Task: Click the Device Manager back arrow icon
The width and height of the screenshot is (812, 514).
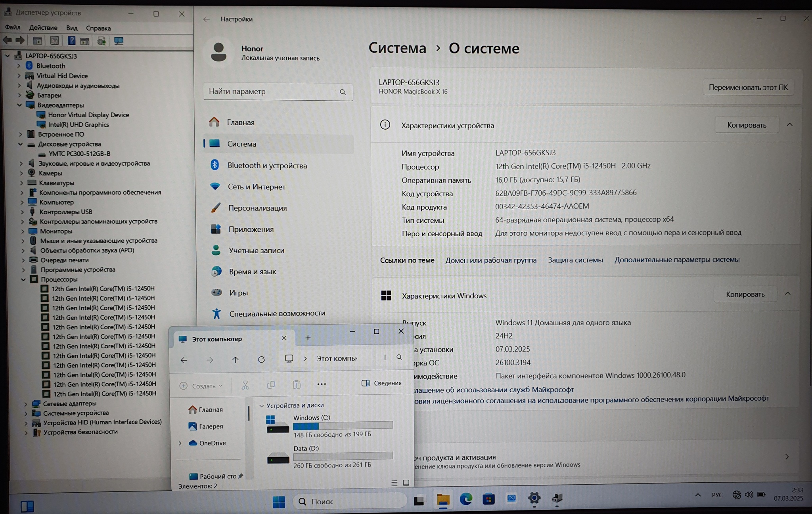Action: [7, 40]
